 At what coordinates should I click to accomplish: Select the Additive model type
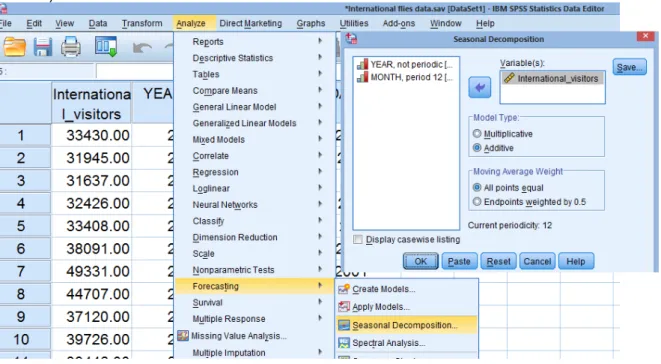[x=477, y=148]
